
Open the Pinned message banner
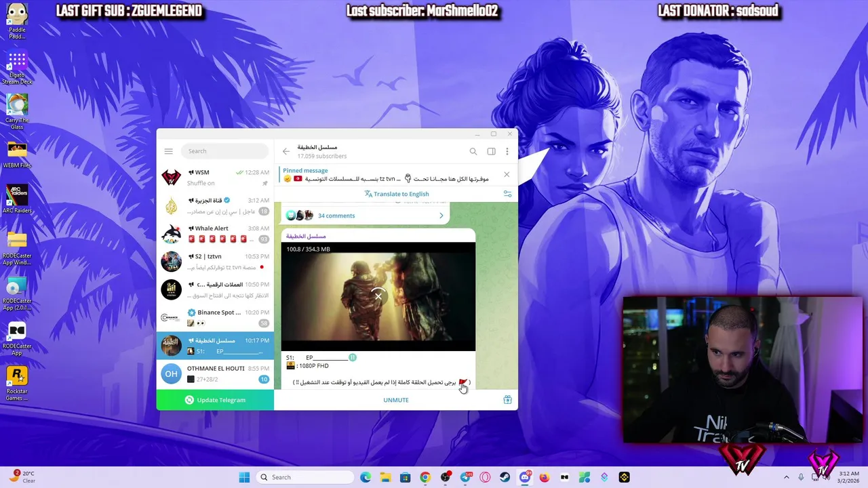coord(389,175)
